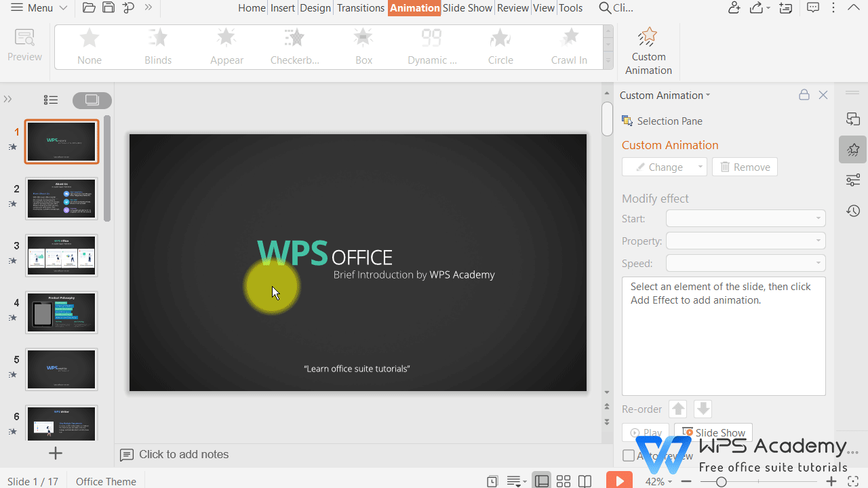Open the Custom Animation panel icon
This screenshot has height=488, width=868.
(x=648, y=47)
